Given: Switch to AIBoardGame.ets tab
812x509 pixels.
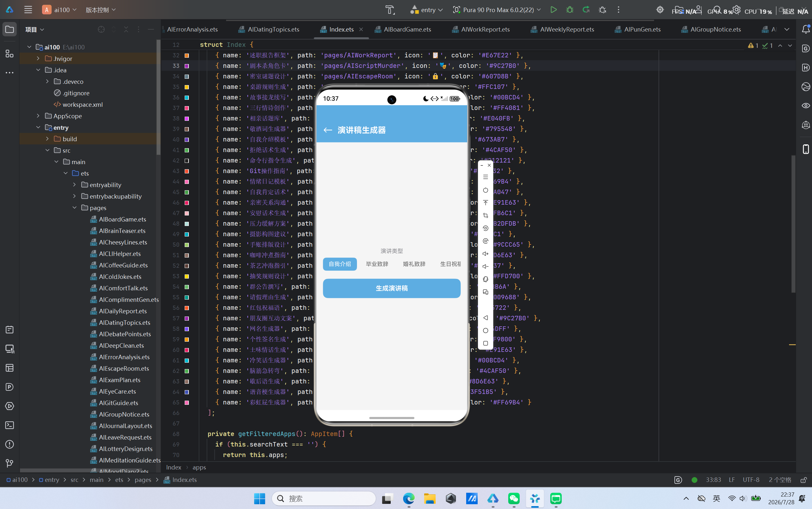Looking at the screenshot, I should [x=402, y=29].
